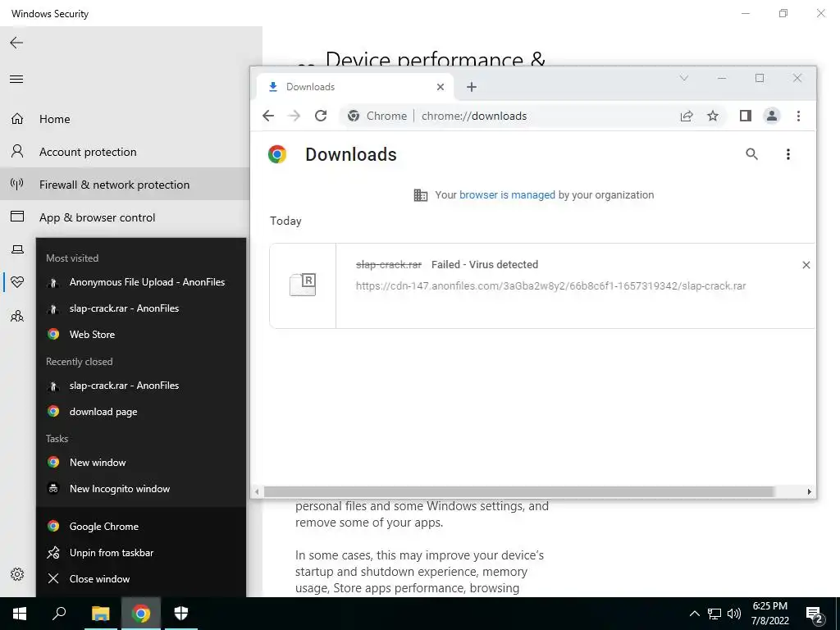Image resolution: width=840 pixels, height=630 pixels.
Task: Toggle Chrome side panel
Action: tap(745, 116)
